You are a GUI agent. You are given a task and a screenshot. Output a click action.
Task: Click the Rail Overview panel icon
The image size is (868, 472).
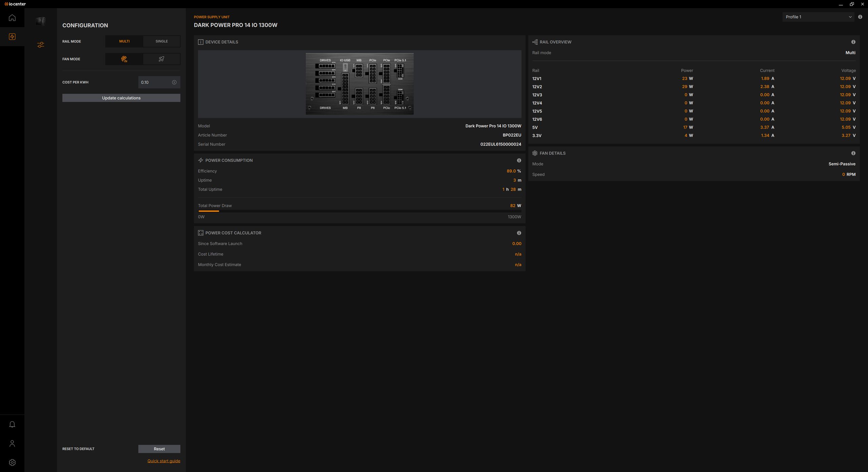point(535,42)
